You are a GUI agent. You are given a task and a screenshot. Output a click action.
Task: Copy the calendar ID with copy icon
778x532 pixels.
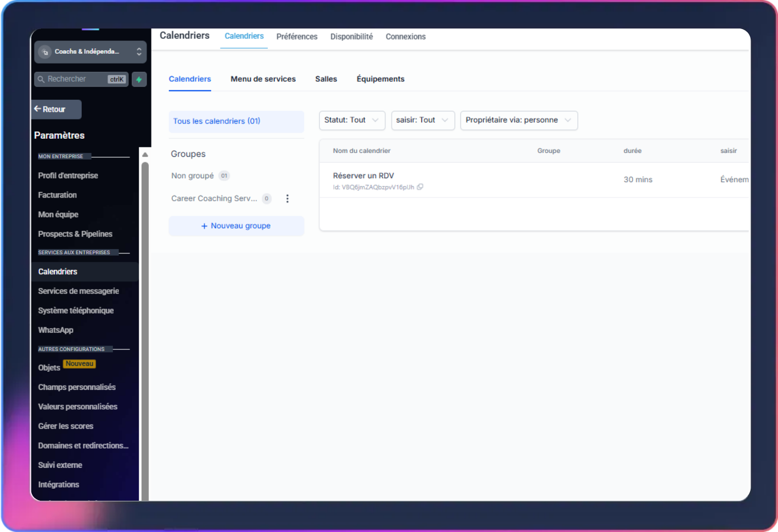[x=420, y=187]
